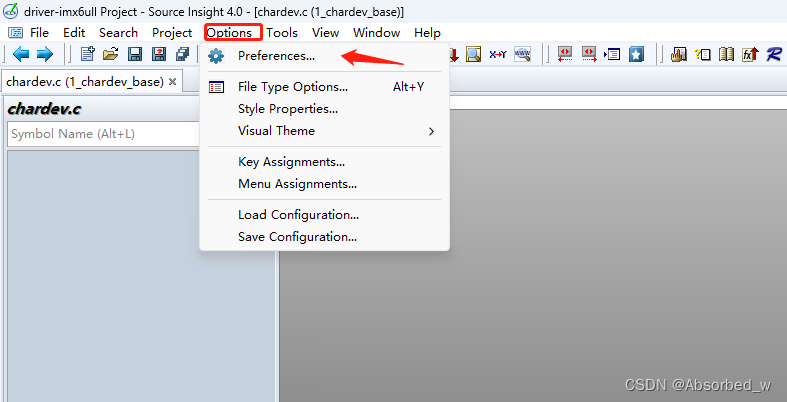Image resolution: width=787 pixels, height=402 pixels.
Task: Click the application icon left of File menu
Action: (16, 33)
